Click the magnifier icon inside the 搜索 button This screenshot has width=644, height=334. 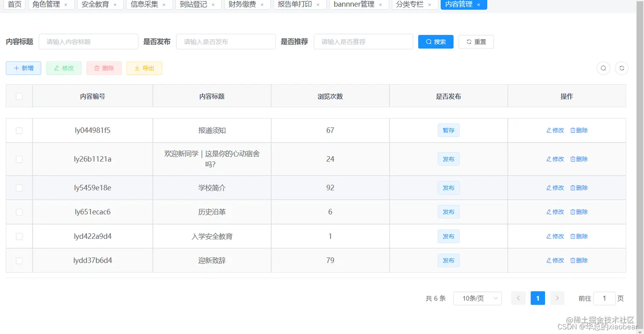428,41
